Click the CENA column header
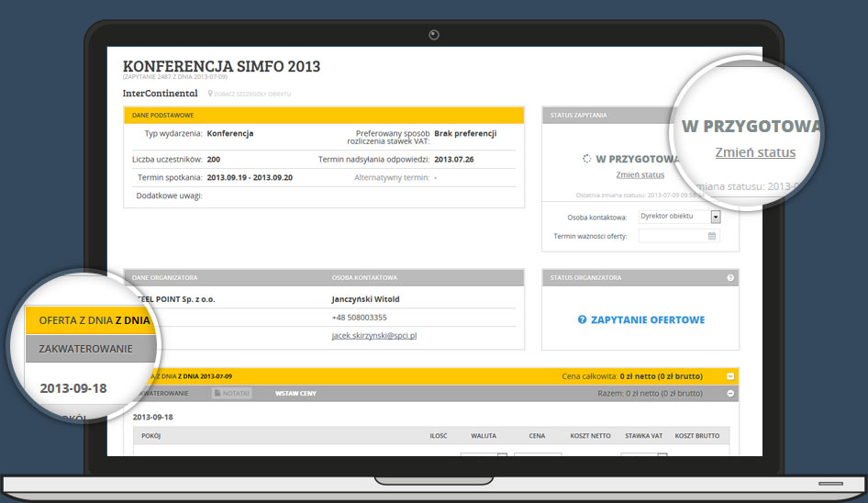 tap(537, 436)
